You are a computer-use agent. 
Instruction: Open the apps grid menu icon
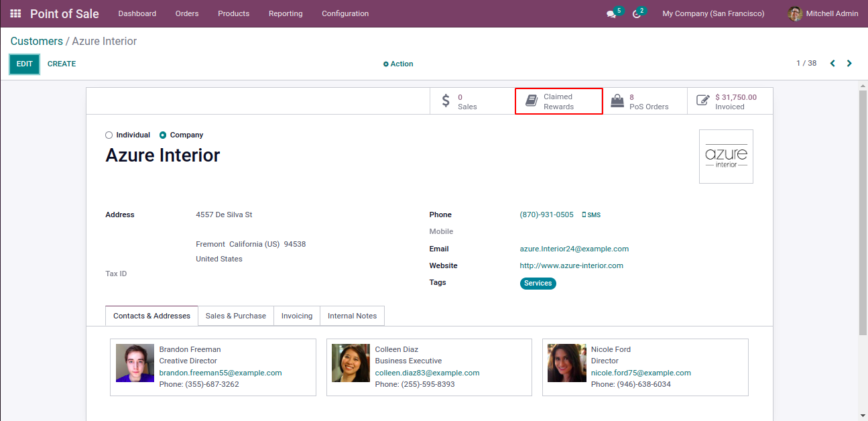point(15,13)
